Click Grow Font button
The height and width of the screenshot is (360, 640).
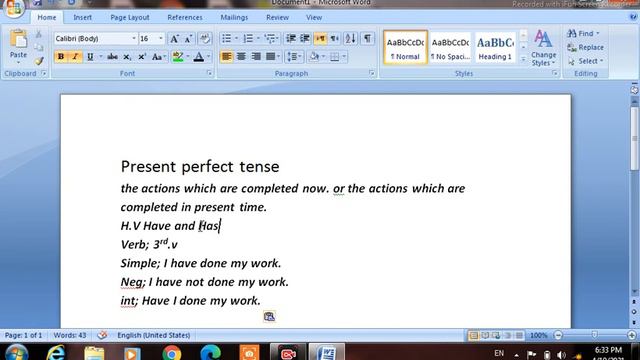click(x=174, y=39)
